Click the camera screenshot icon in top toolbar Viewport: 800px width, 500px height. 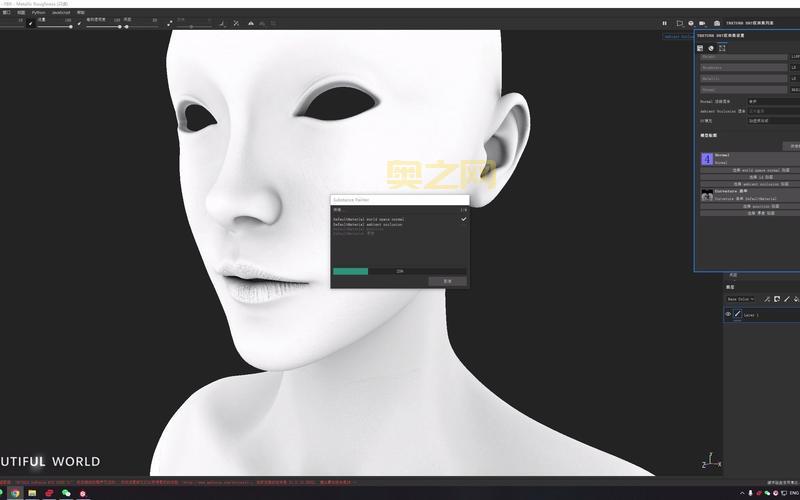click(x=716, y=23)
